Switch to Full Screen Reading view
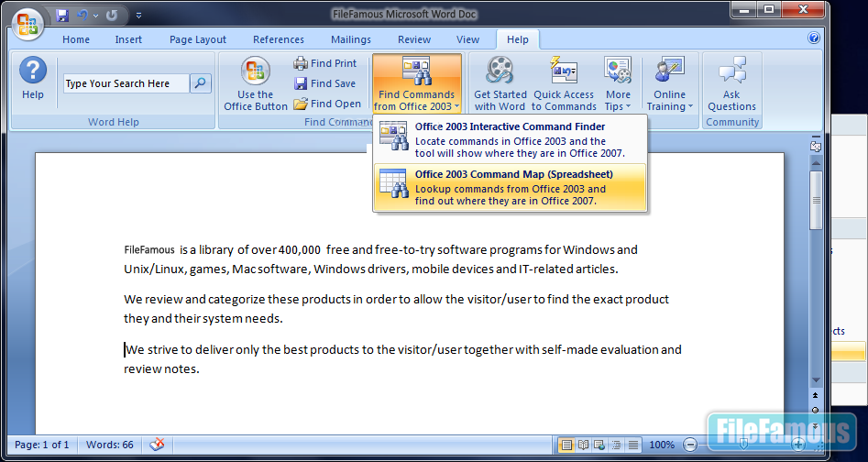This screenshot has width=868, height=462. click(583, 445)
